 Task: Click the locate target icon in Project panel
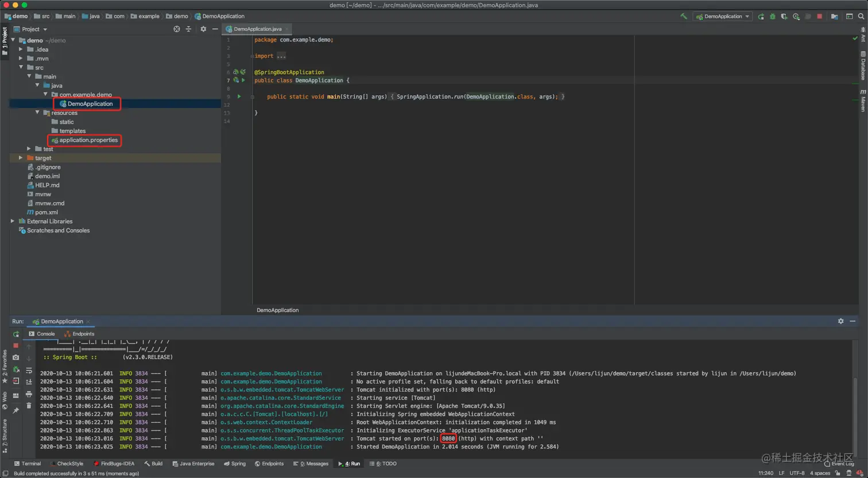[176, 29]
